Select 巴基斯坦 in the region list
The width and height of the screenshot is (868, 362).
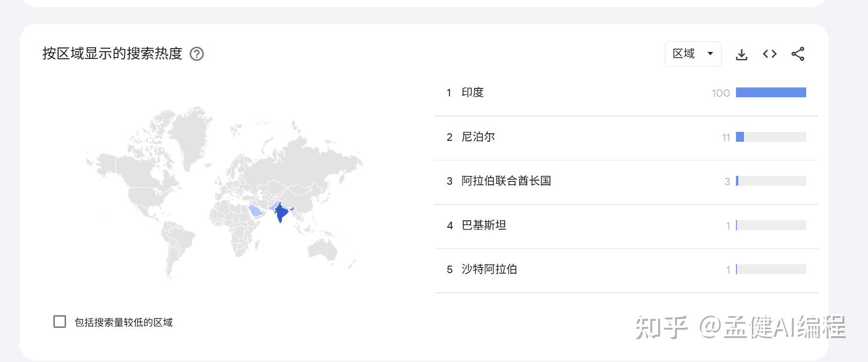tap(484, 225)
